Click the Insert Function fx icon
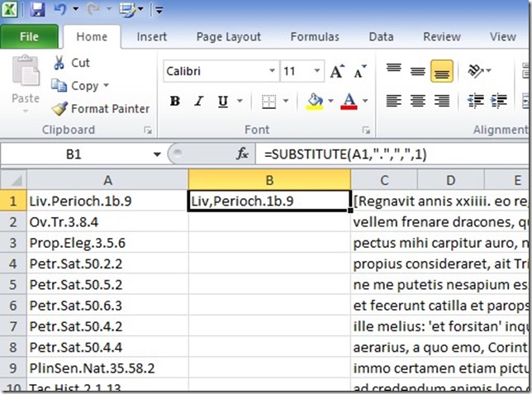This screenshot has width=532, height=394. coord(242,154)
